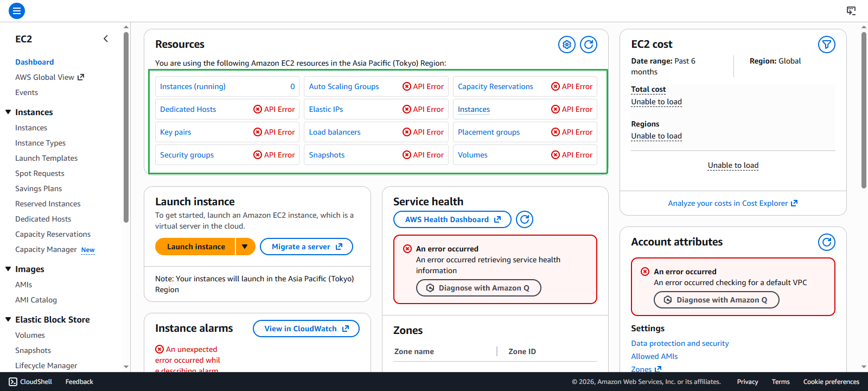Click the Volumes API Error icon
Image resolution: width=868 pixels, height=391 pixels.
556,155
